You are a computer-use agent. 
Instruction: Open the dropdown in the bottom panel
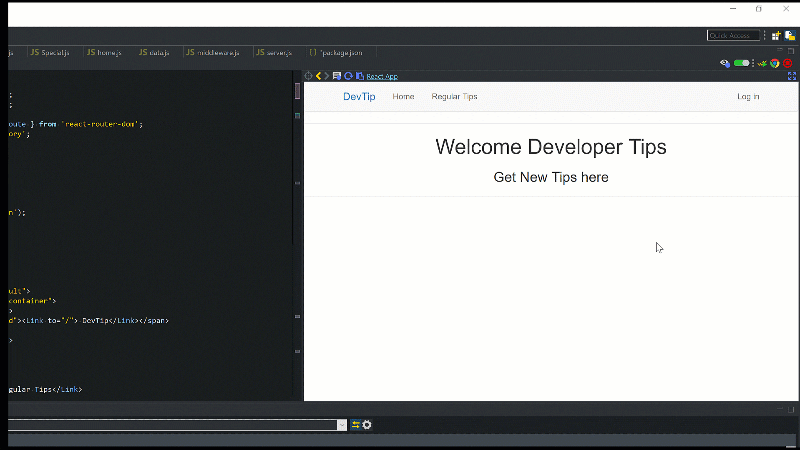342,425
